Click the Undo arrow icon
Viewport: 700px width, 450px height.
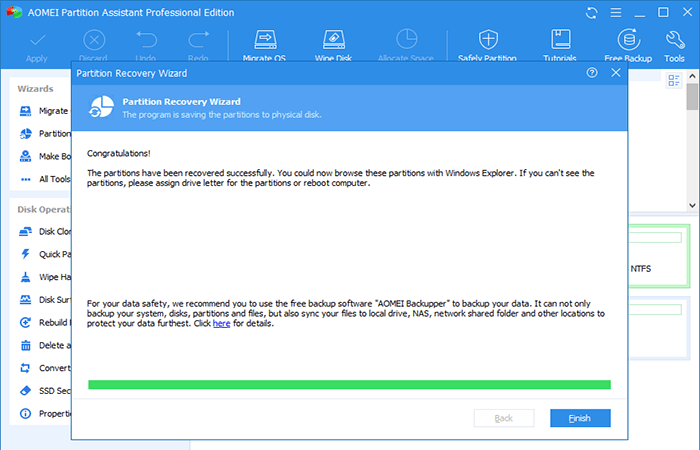(146, 40)
